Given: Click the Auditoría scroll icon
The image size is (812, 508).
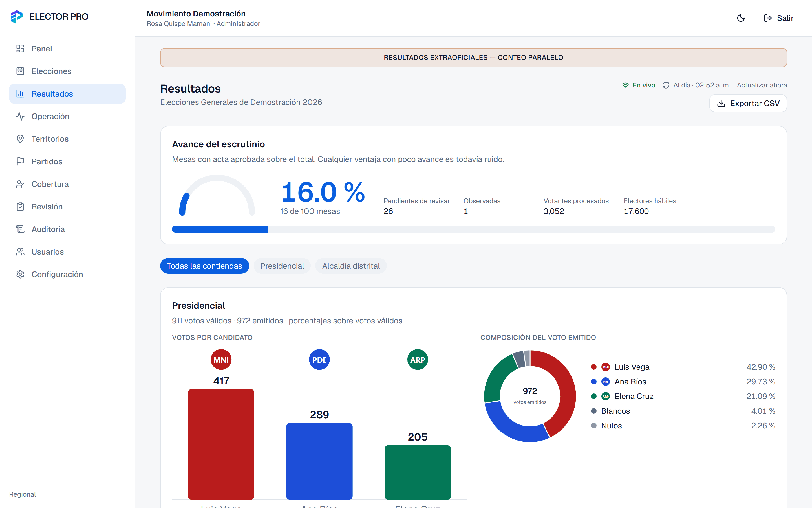Looking at the screenshot, I should (x=20, y=229).
